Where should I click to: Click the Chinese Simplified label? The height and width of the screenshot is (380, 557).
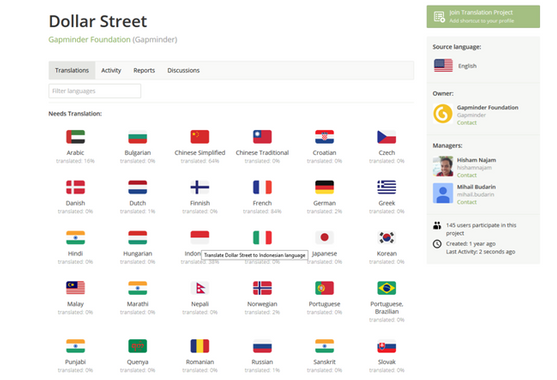tap(200, 153)
